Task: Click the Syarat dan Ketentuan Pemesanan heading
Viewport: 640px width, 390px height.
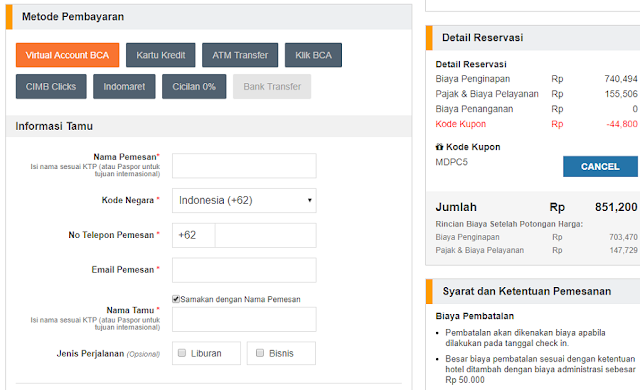Action: point(527,291)
